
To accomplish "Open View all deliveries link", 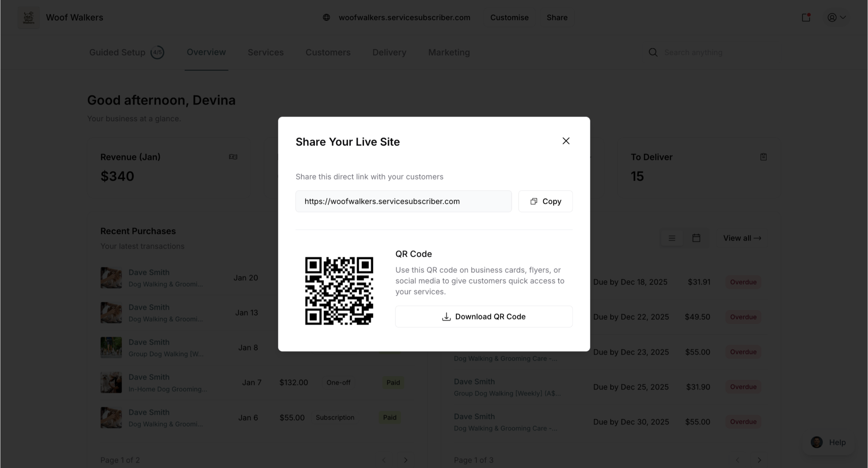I will pos(742,238).
